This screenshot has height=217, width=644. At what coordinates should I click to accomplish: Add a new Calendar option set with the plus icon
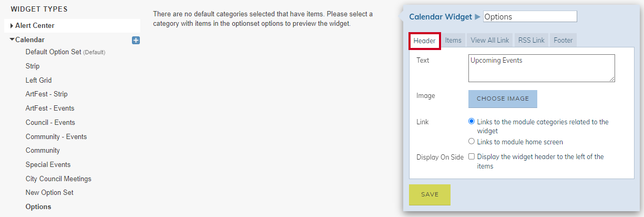[136, 40]
